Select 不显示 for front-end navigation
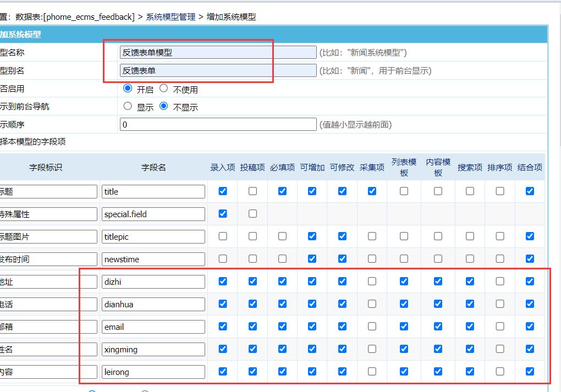 tap(163, 107)
